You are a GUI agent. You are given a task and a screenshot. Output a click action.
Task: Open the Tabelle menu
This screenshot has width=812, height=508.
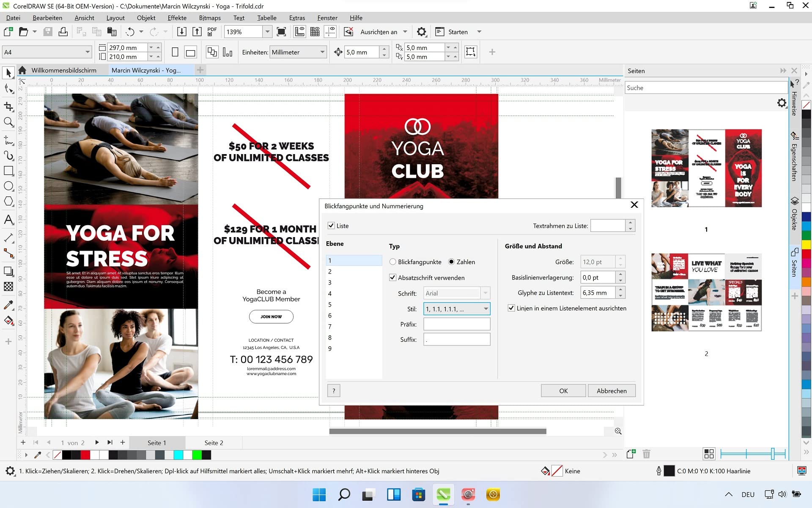pyautogui.click(x=267, y=18)
